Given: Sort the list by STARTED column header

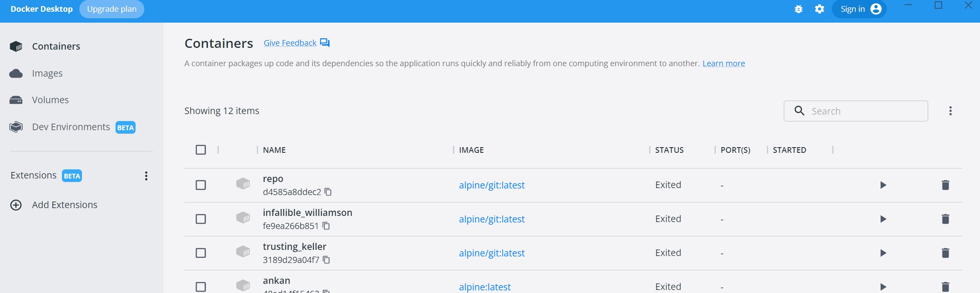Looking at the screenshot, I should pyautogui.click(x=789, y=150).
